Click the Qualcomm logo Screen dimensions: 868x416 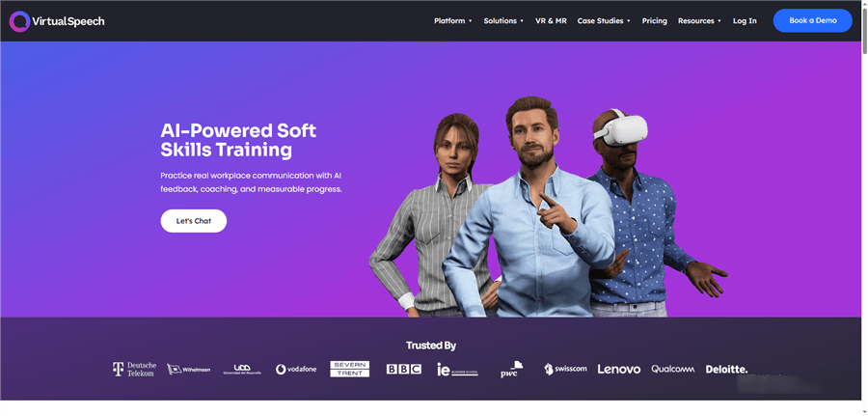[672, 369]
